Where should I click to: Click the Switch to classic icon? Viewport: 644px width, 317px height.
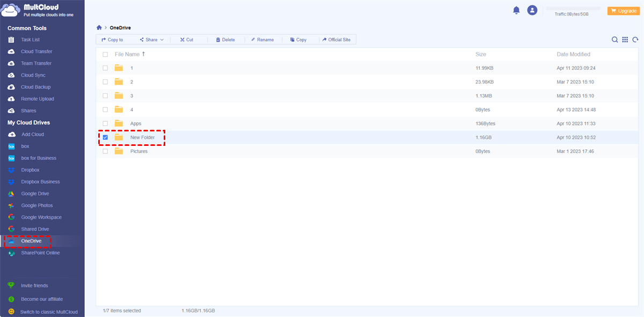[11, 312]
